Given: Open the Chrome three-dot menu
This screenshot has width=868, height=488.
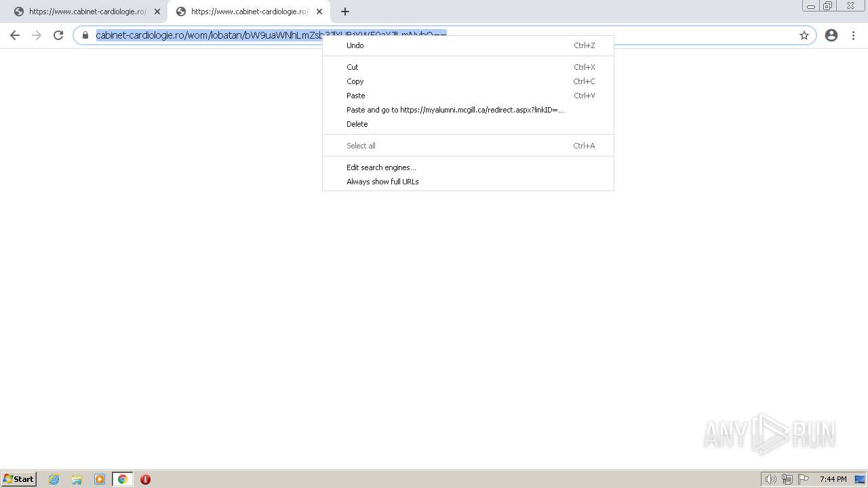Looking at the screenshot, I should point(853,35).
